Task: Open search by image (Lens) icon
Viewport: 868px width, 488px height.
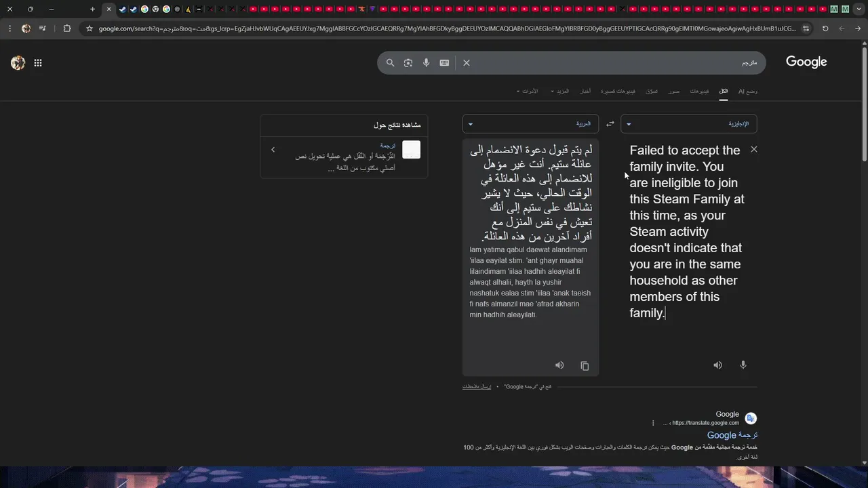Action: pos(408,62)
